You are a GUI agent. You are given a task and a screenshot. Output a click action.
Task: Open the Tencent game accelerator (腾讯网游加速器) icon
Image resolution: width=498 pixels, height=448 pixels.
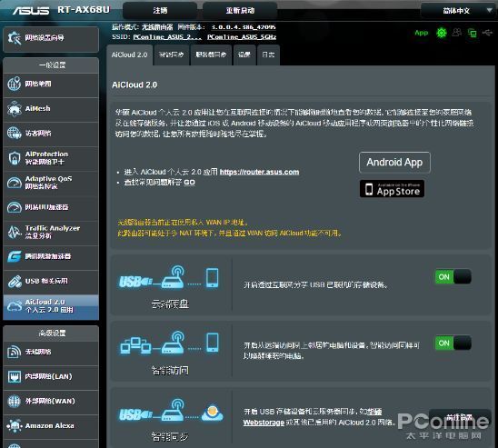click(15, 256)
